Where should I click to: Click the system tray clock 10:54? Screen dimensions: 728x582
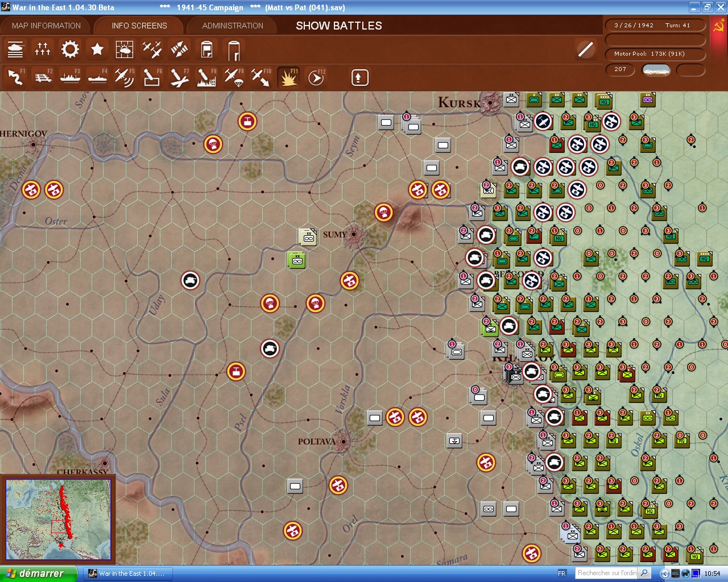(712, 573)
